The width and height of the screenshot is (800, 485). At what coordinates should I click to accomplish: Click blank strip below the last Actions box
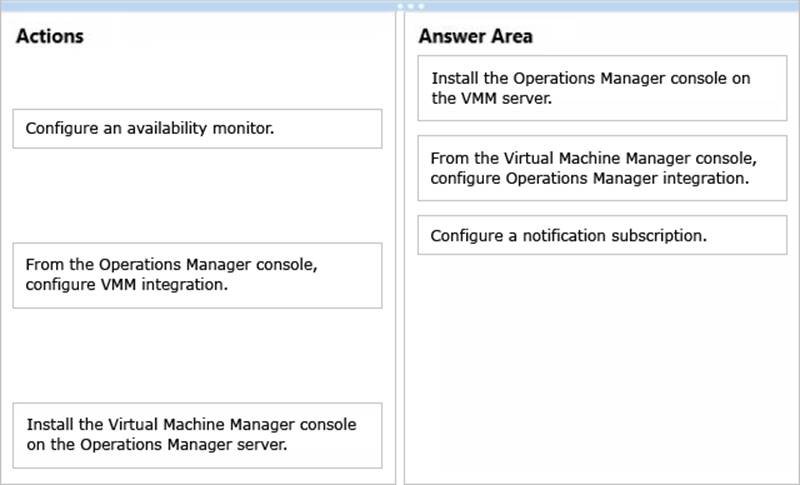[197, 476]
